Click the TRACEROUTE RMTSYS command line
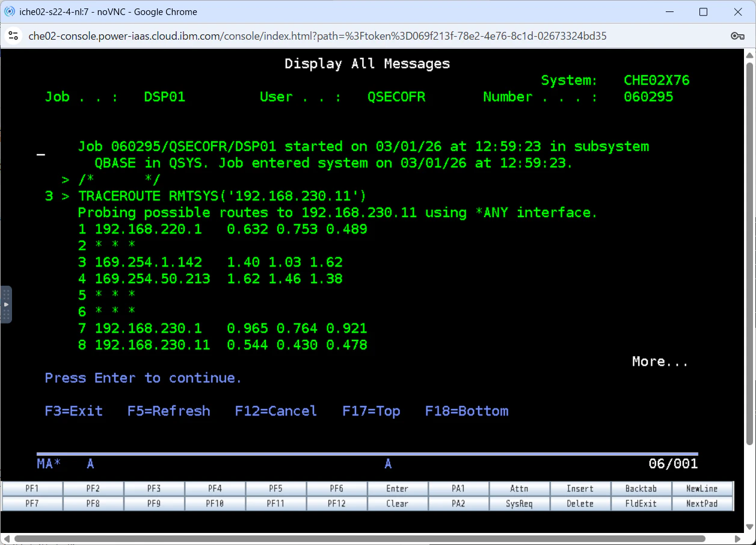Image resolution: width=756 pixels, height=545 pixels. tap(222, 196)
